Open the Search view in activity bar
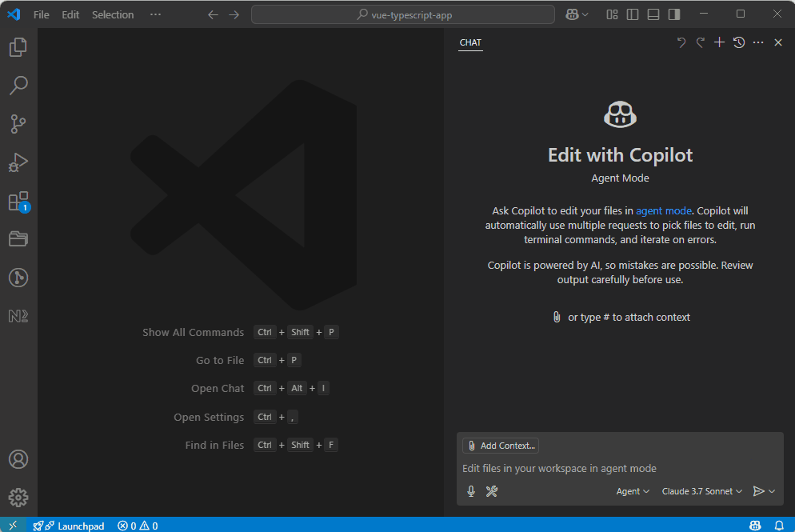Image resolution: width=795 pixels, height=532 pixels. point(18,86)
